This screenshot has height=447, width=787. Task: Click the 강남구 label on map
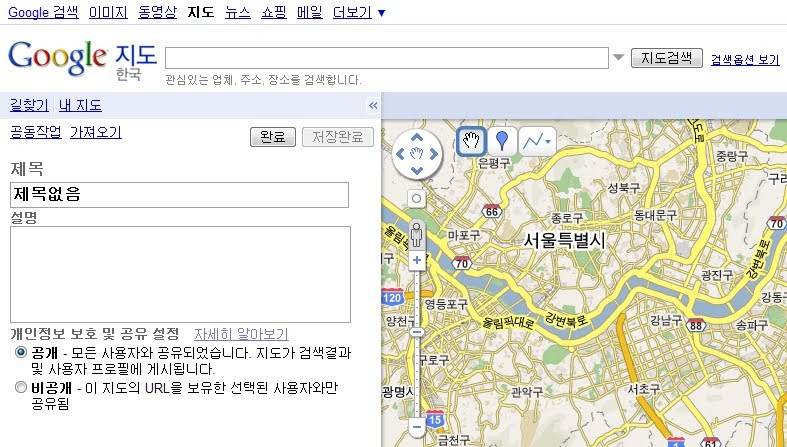(666, 320)
